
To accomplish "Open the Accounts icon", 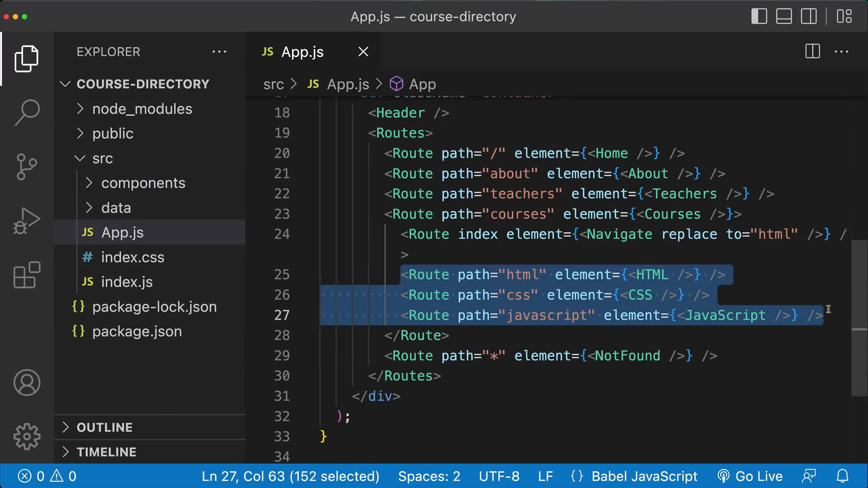I will tap(27, 383).
